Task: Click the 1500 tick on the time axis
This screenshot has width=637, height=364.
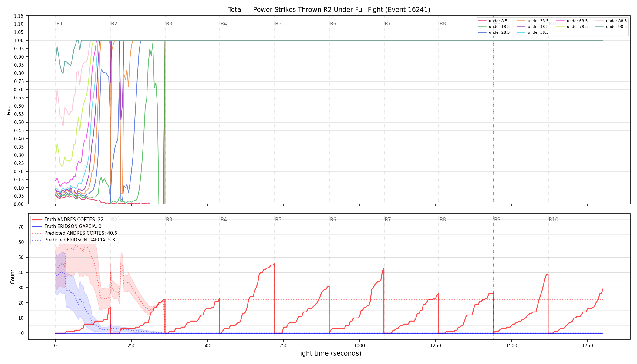Action: (x=512, y=345)
